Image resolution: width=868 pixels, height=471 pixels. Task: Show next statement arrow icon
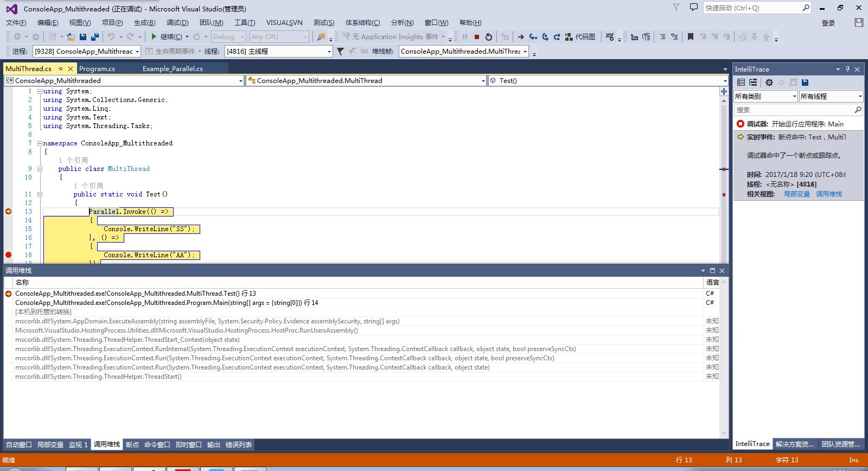click(521, 37)
